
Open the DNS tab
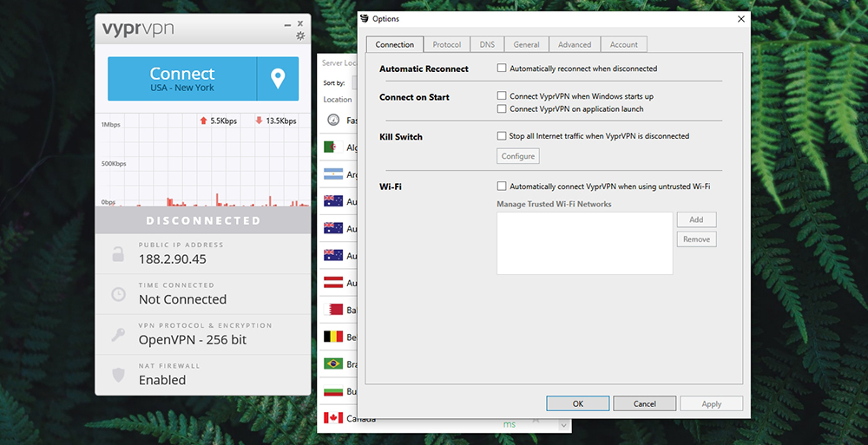487,44
